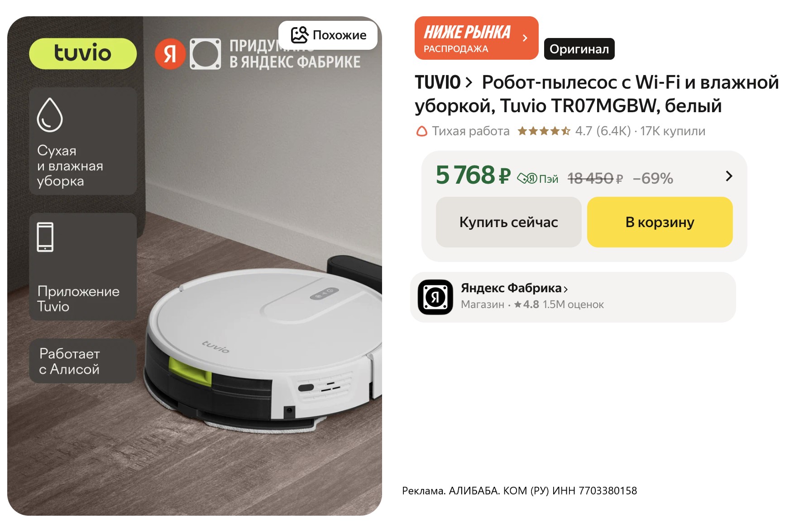Open the Яндекс Фабрика store page
Viewport: 794px width, 532px height.
tap(514, 288)
